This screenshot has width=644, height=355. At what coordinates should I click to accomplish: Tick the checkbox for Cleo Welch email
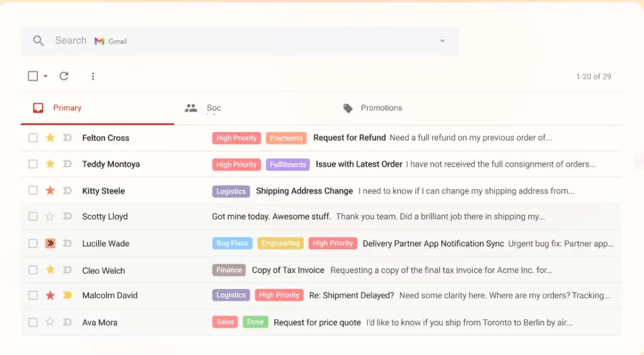pos(33,270)
